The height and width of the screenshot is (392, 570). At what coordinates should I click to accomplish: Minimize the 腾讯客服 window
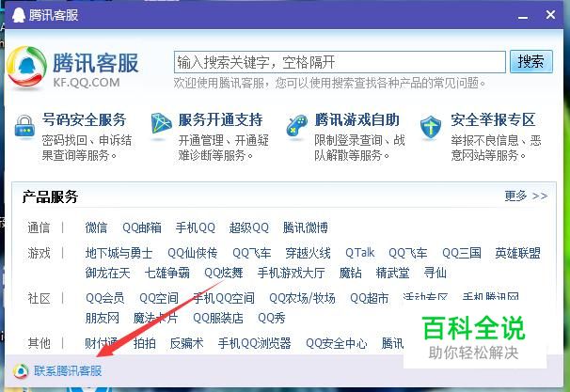point(523,16)
